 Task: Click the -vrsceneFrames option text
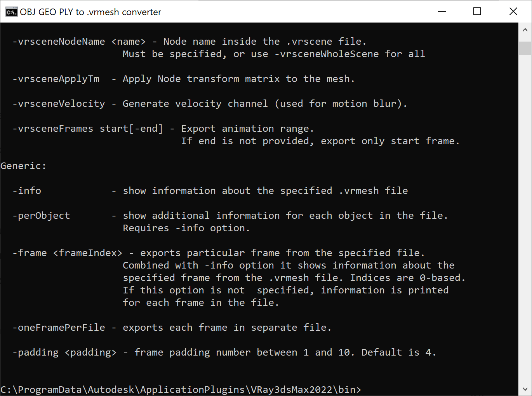pos(53,129)
